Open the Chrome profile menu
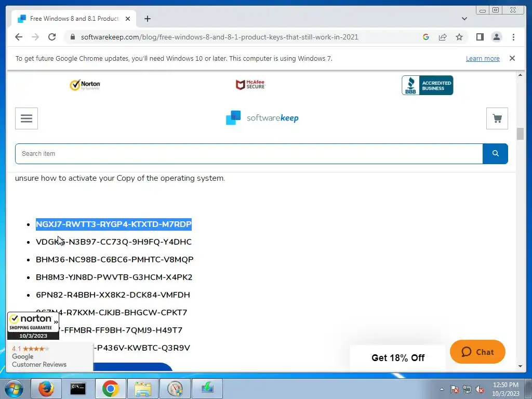 tap(496, 37)
